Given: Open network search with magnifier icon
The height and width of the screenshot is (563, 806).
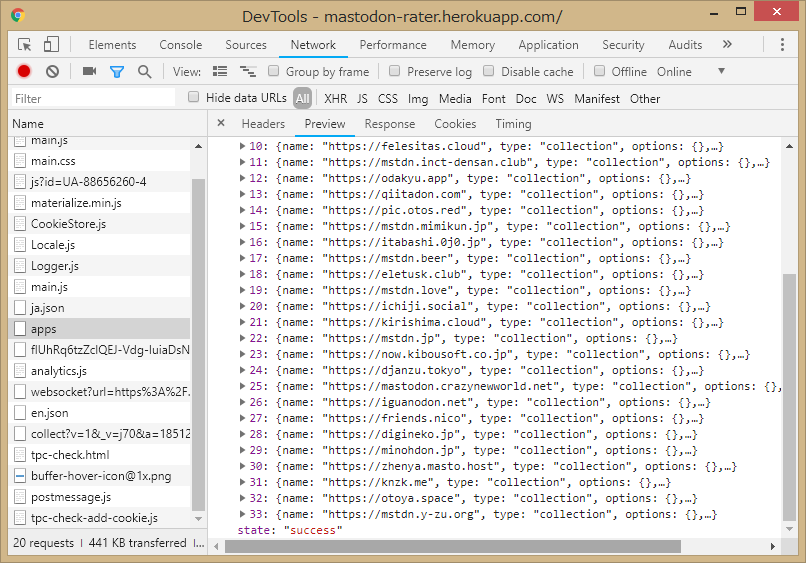Looking at the screenshot, I should coord(145,71).
